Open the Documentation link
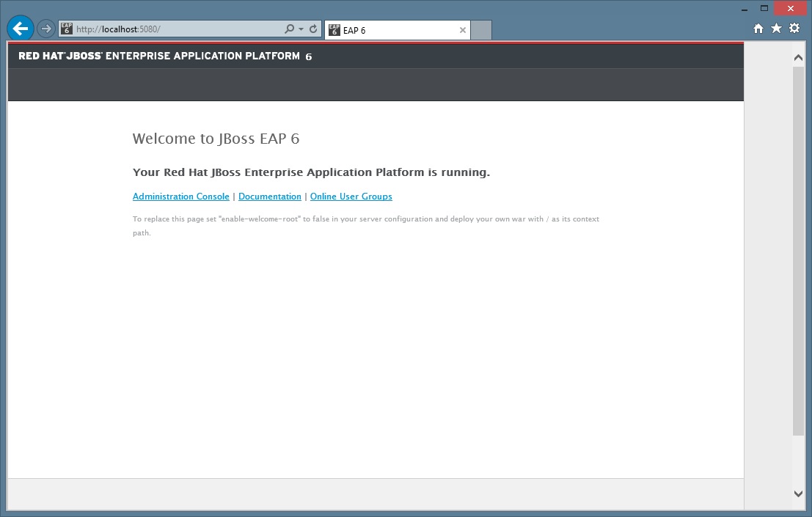Screen dimensions: 812x517 coord(270,197)
